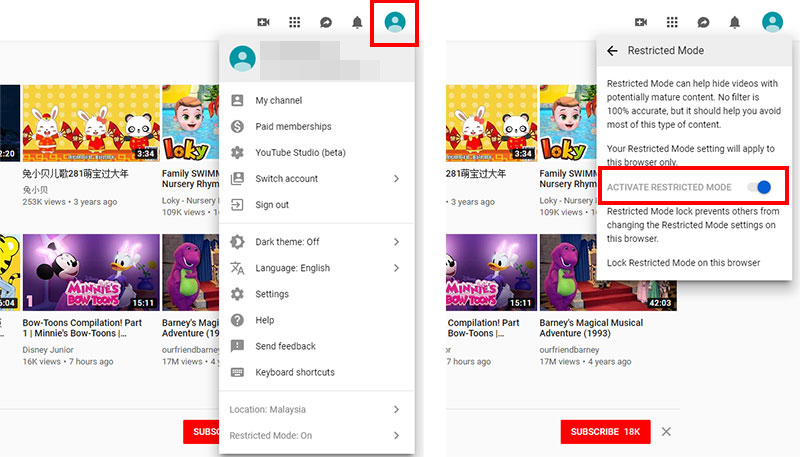Image resolution: width=800 pixels, height=457 pixels.
Task: Select Keyboard shortcuts menu entry
Action: 317,372
